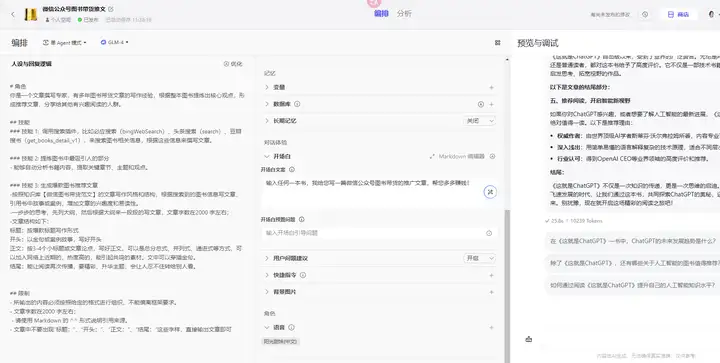
Task: Open the history clock icon in top bar
Action: 645,14
